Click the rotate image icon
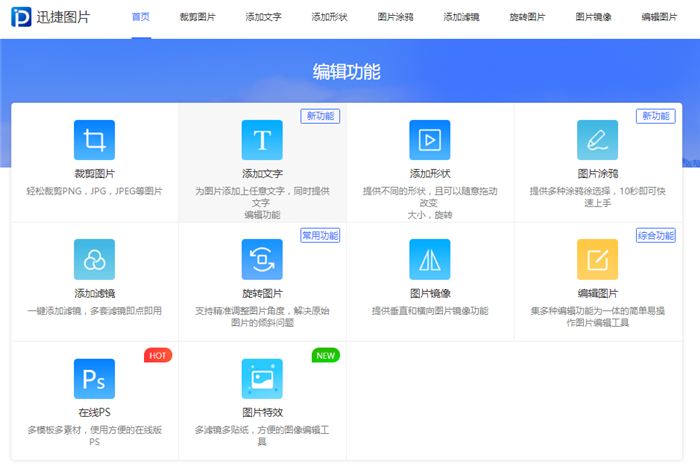The width and height of the screenshot is (700, 468). (x=262, y=259)
